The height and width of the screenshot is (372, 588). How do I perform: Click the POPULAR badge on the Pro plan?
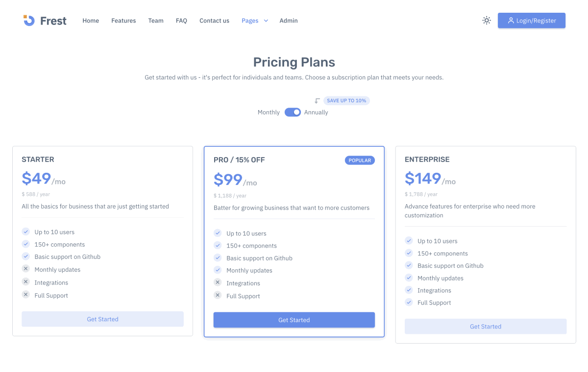(x=360, y=160)
